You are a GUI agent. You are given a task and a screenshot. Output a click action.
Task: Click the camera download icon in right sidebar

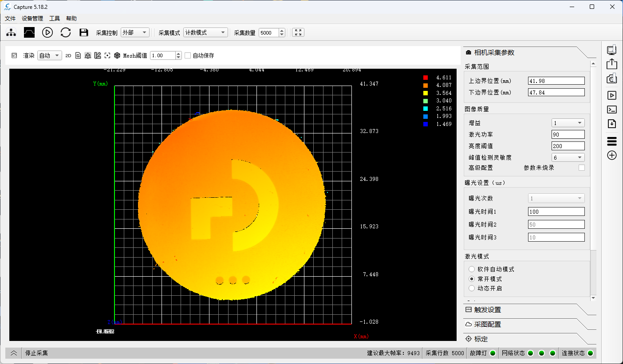coord(612,79)
